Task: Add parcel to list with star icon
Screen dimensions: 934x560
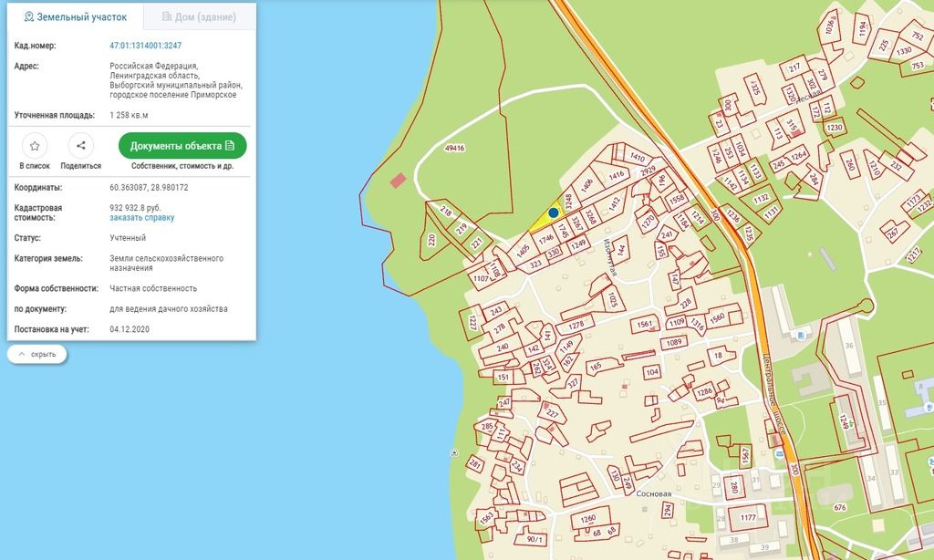Action: (x=35, y=146)
